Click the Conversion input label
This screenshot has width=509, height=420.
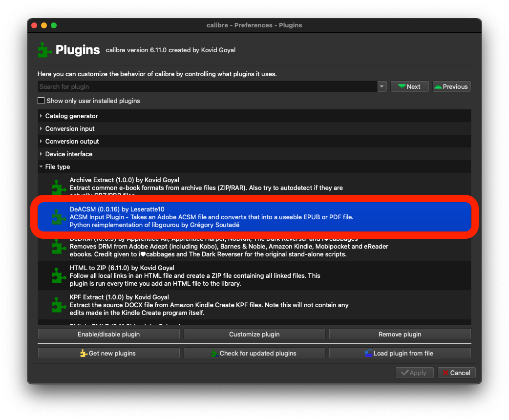[x=70, y=128]
